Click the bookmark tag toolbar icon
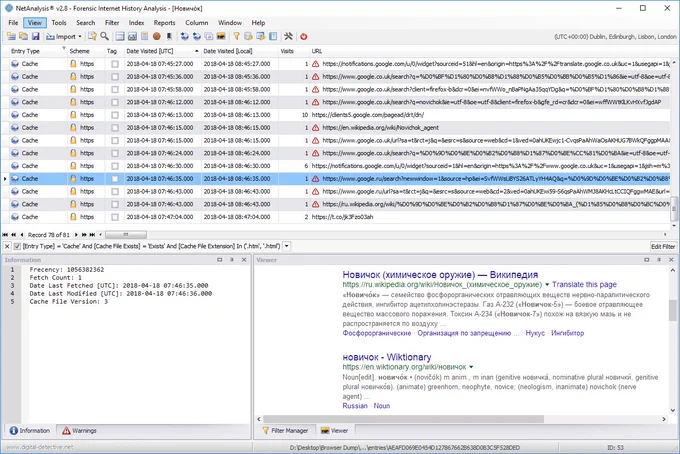 169,36
